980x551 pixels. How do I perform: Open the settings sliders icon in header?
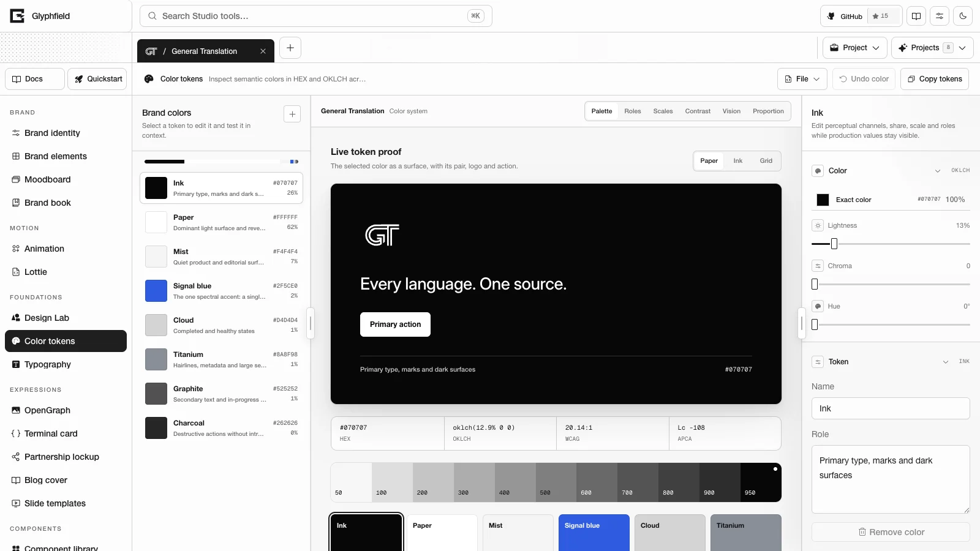[x=940, y=16]
